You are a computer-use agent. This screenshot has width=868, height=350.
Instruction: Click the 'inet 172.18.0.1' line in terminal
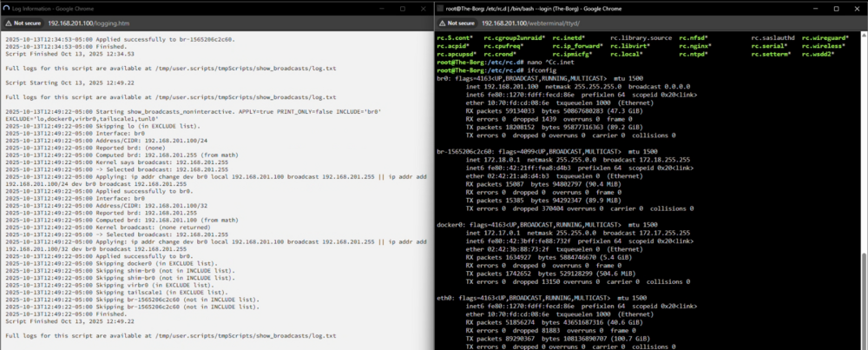click(578, 159)
